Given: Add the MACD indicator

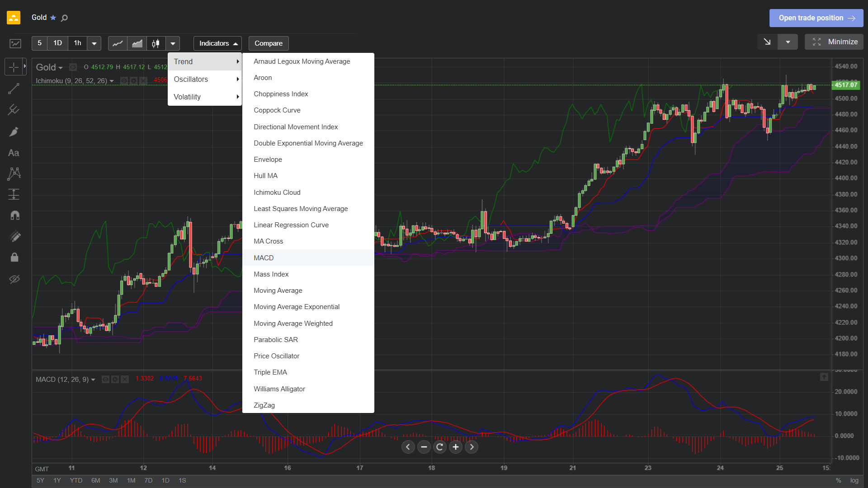Looking at the screenshot, I should pyautogui.click(x=308, y=258).
